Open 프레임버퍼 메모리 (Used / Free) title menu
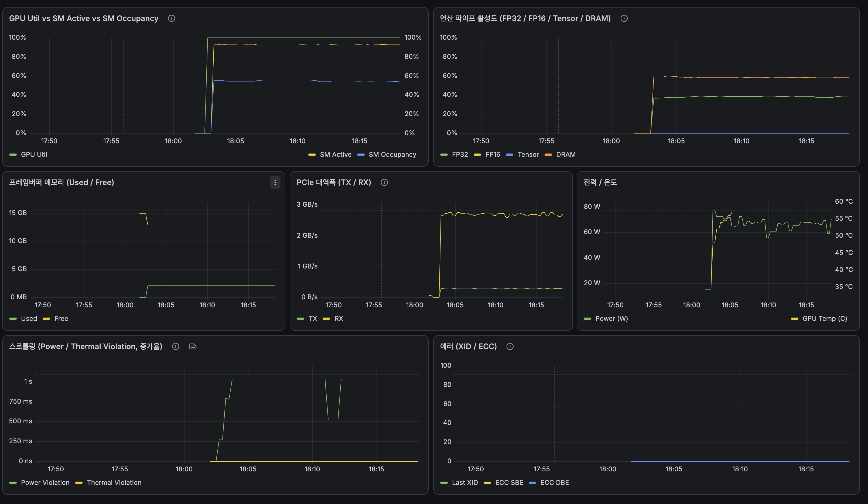 [x=61, y=183]
